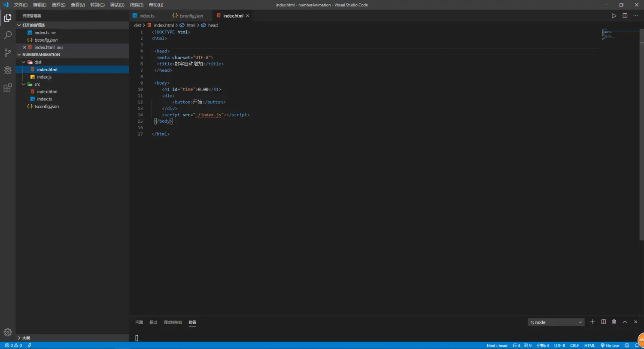Image resolution: width=644 pixels, height=349 pixels.
Task: Click Go Live in the status bar
Action: click(610, 346)
